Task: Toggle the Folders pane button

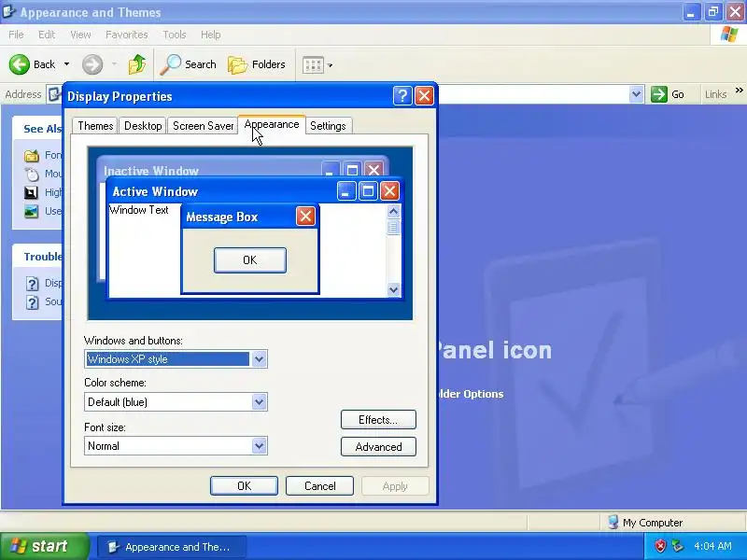Action: [257, 64]
